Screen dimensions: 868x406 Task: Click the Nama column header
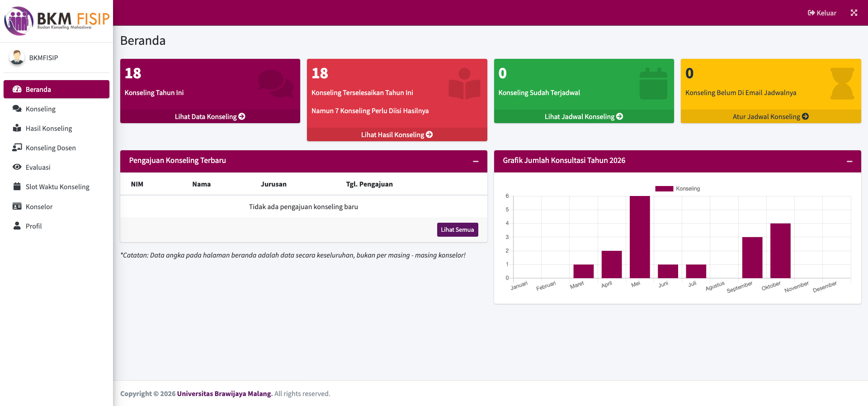[201, 184]
